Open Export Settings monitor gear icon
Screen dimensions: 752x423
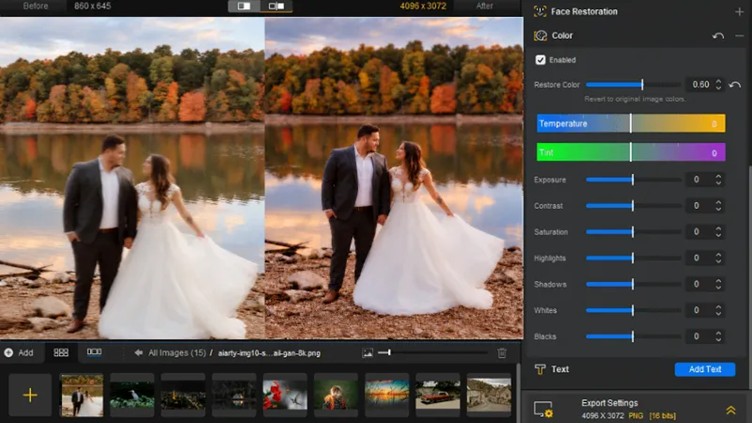(x=543, y=409)
